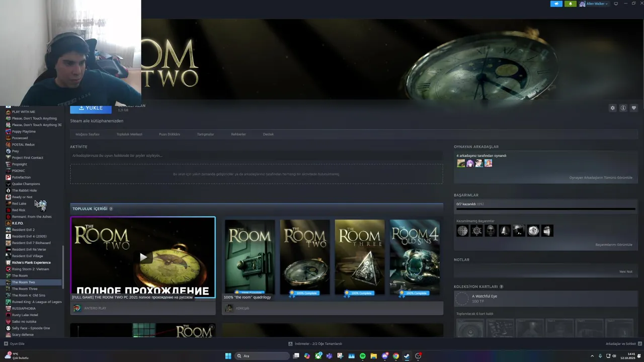The image size is (644, 362).
Task: Click help icon beside Topluluk İçeriği
Action: point(111,209)
